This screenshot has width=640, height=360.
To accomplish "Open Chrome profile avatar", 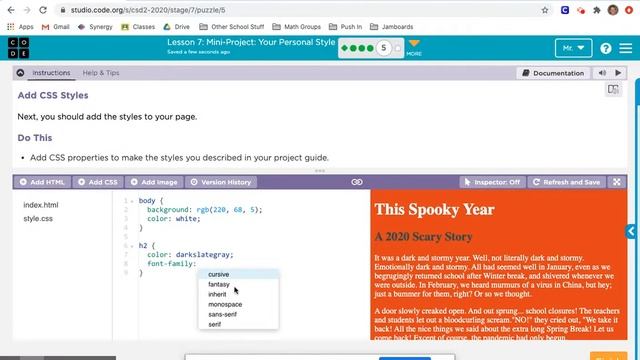I will click(x=613, y=10).
